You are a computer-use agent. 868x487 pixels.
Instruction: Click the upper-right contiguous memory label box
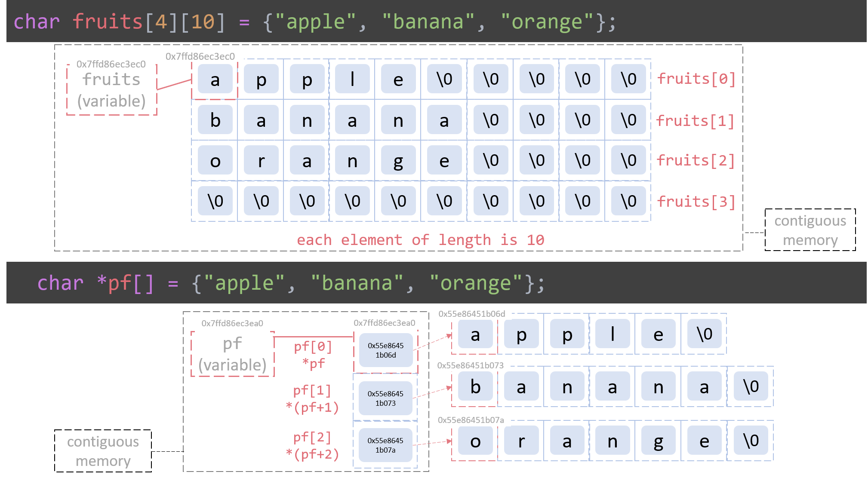[810, 230]
